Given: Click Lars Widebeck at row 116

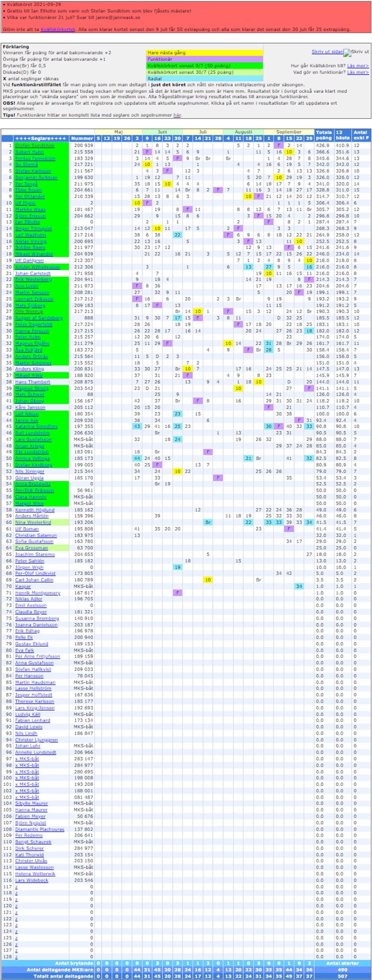Looking at the screenshot, I should click(x=32, y=880).
